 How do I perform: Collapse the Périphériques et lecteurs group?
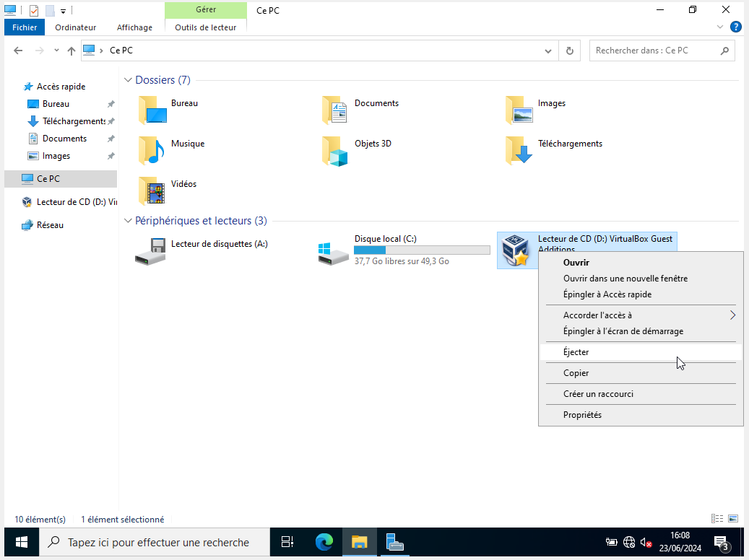[128, 221]
